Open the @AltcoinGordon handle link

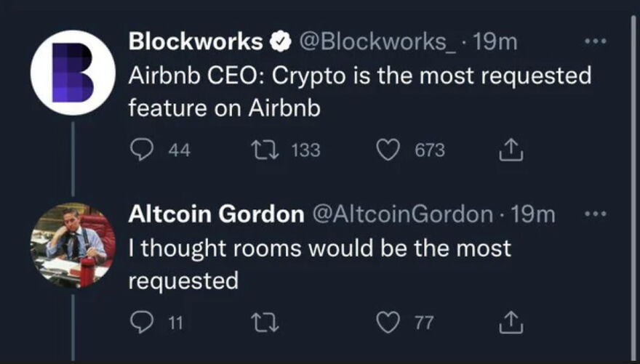coord(402,214)
